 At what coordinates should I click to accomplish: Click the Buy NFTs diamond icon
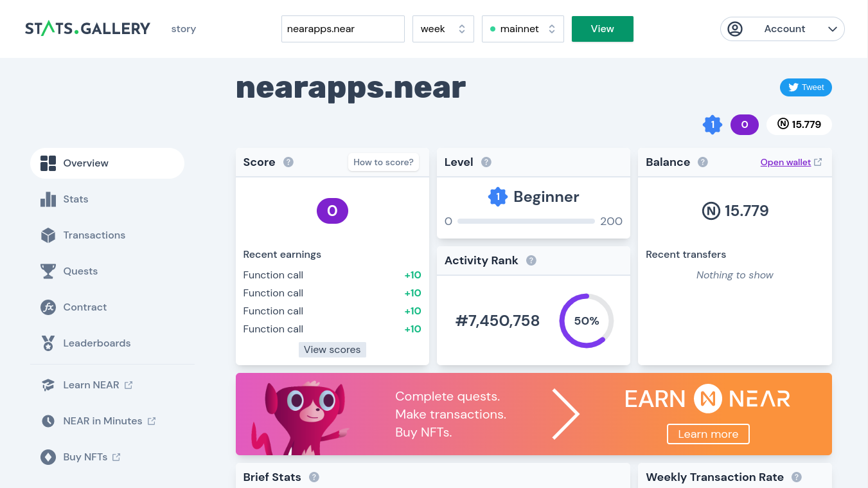[48, 457]
